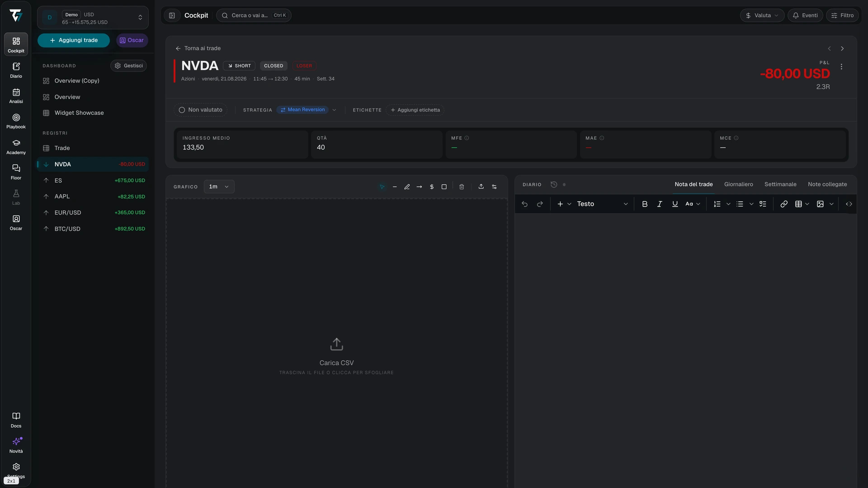This screenshot has height=488, width=868.
Task: Click the Aggiungi trade button
Action: click(x=74, y=40)
